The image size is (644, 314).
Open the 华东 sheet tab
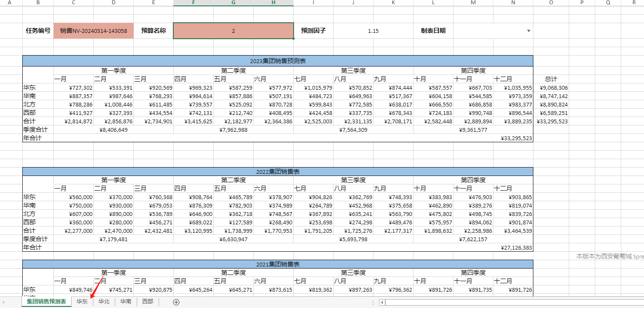(82, 301)
